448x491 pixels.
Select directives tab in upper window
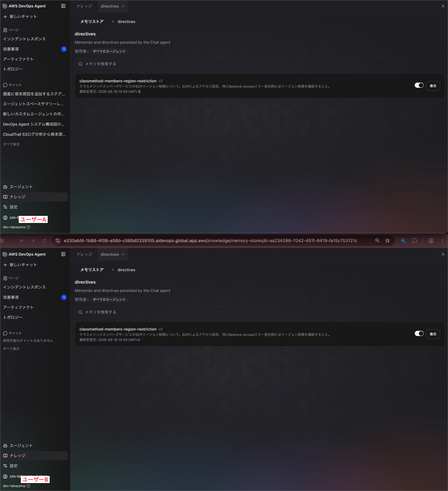pyautogui.click(x=110, y=6)
